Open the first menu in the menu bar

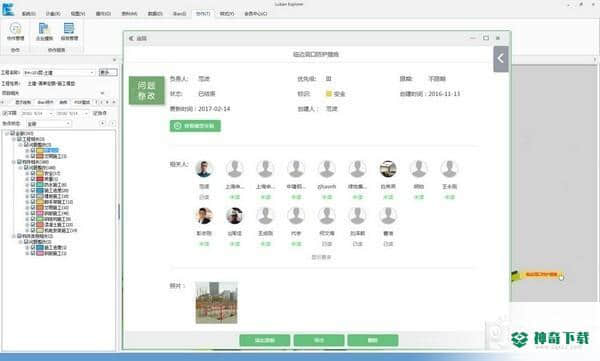28,13
